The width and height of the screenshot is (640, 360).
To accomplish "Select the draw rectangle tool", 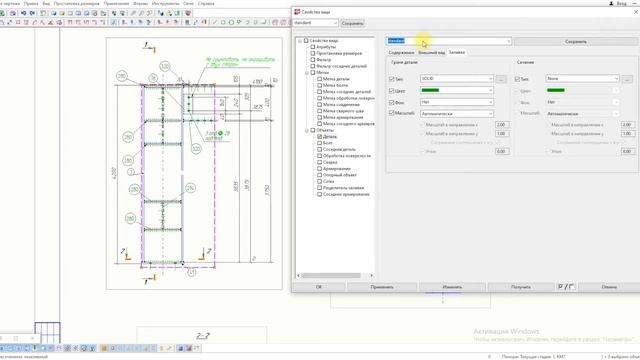I will [x=223, y=22].
